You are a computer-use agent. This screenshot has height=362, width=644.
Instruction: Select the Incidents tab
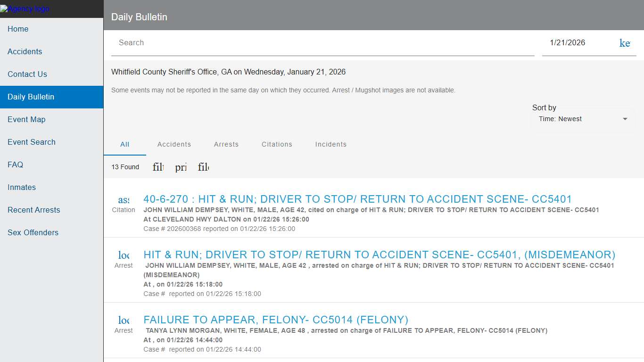330,144
